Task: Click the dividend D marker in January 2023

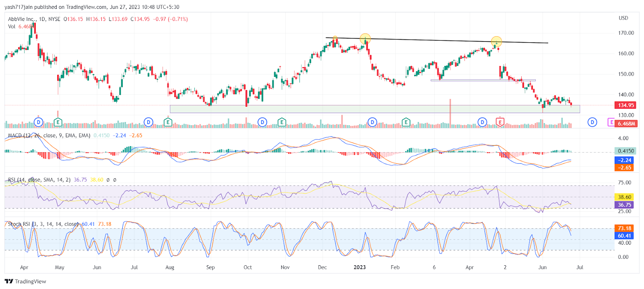Action: (372, 122)
